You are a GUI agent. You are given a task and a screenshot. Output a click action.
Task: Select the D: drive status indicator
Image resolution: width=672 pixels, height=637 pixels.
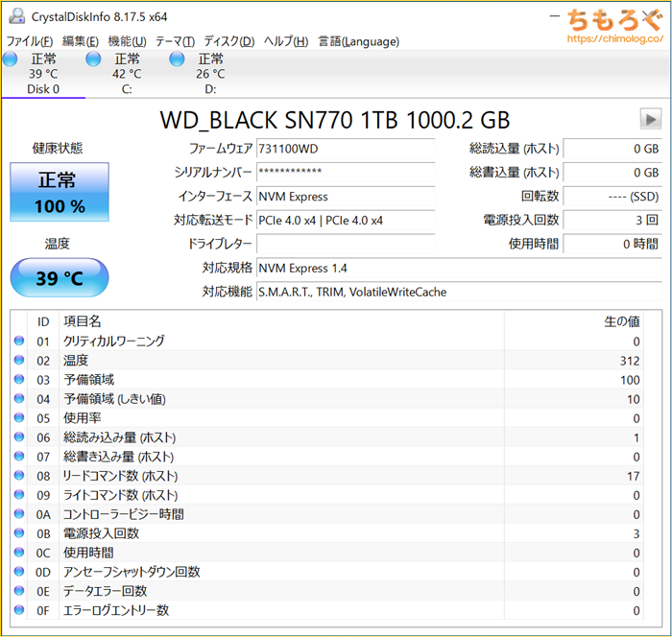[x=177, y=59]
